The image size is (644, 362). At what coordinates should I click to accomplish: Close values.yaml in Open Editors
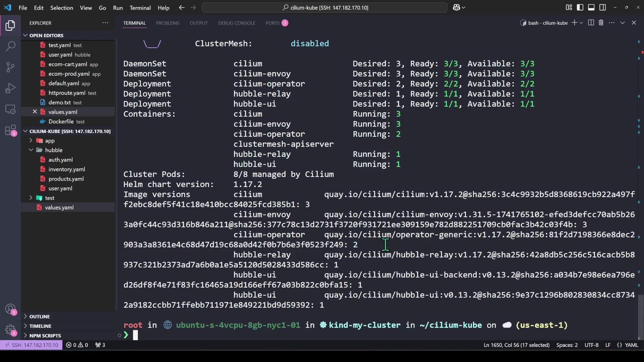(35, 112)
